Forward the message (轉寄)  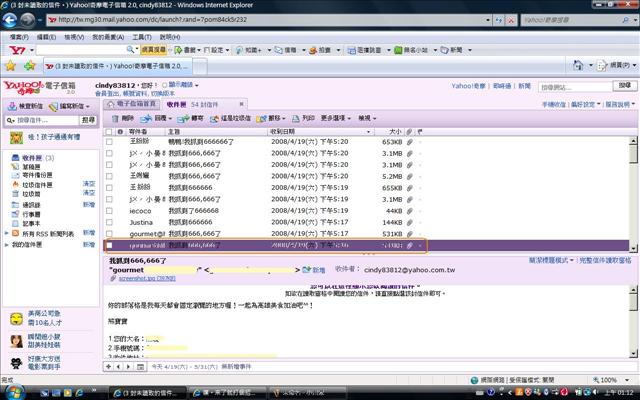[x=191, y=118]
